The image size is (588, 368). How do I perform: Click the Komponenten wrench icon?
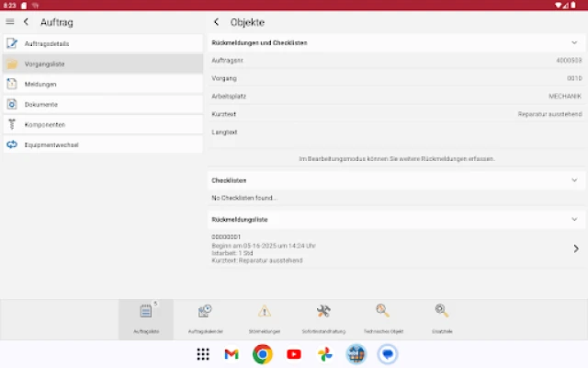(x=12, y=124)
